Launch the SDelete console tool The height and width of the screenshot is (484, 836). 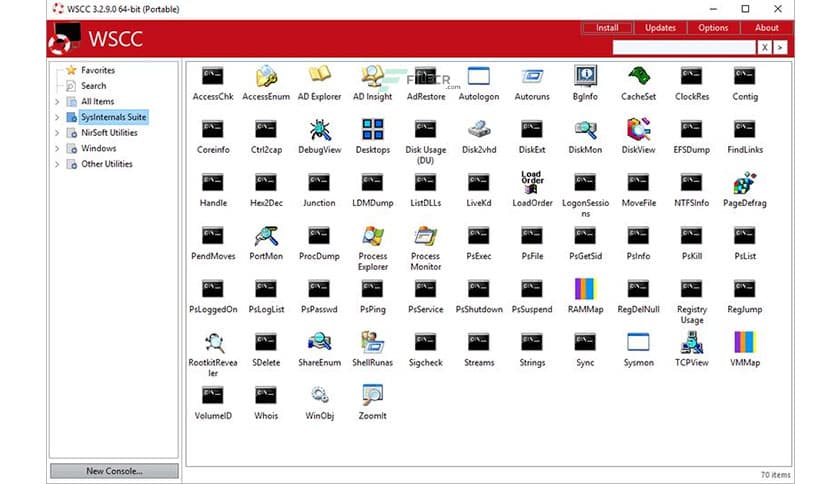pyautogui.click(x=266, y=343)
